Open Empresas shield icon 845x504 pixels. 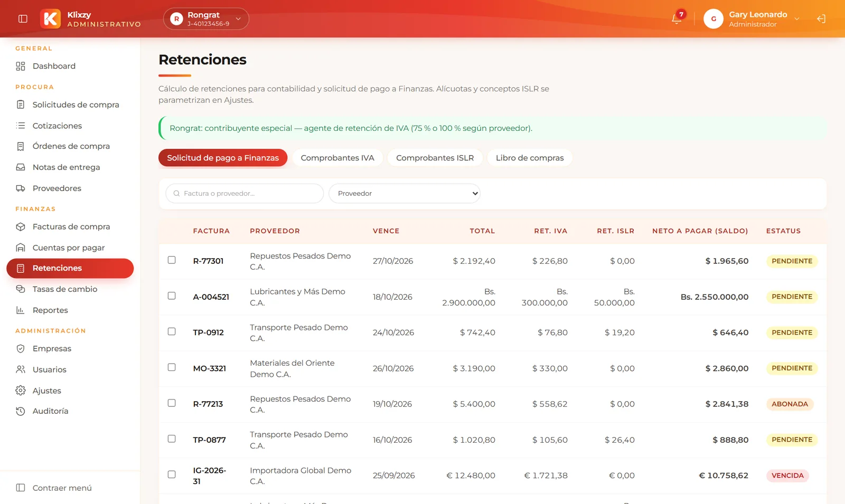21,348
